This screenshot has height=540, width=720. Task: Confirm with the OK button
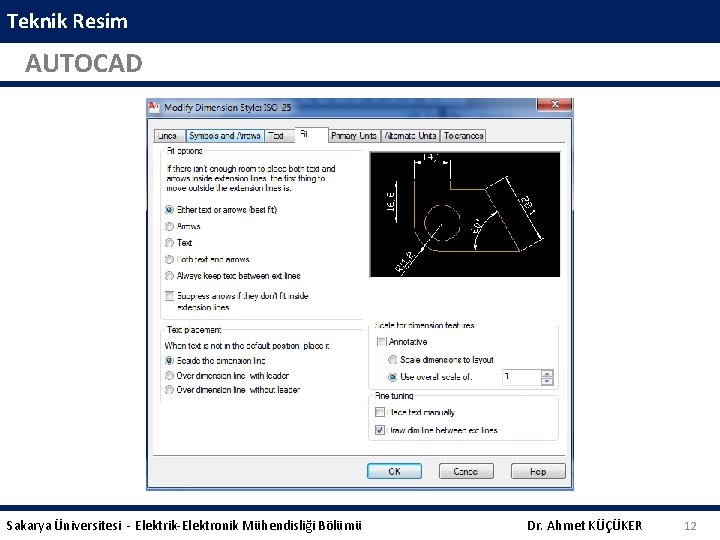(x=394, y=471)
